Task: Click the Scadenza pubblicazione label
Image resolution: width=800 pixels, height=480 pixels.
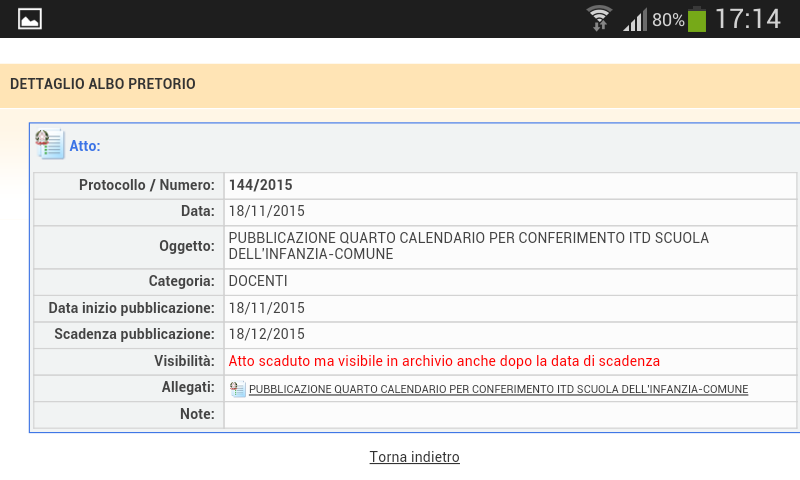Action: tap(135, 334)
